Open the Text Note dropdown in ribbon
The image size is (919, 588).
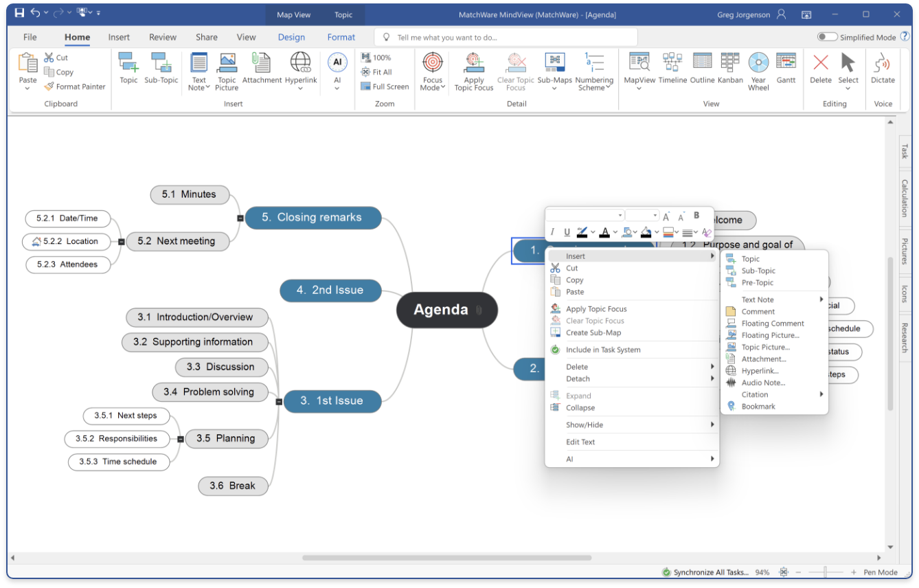(x=207, y=88)
